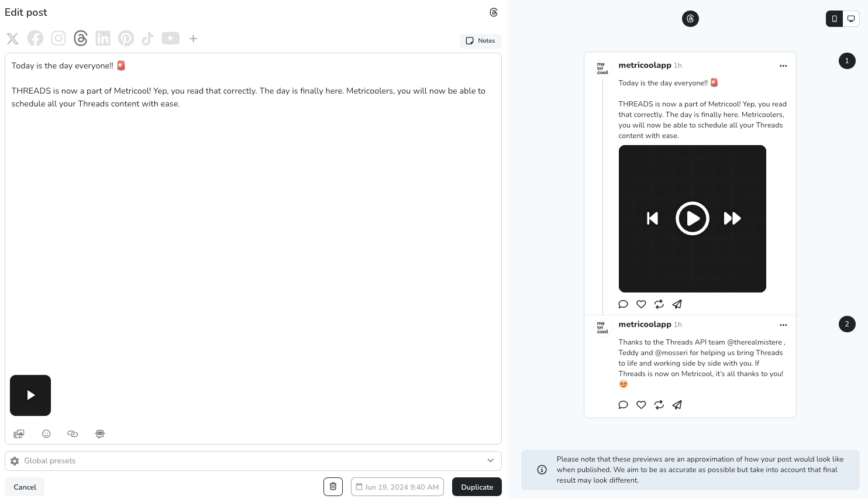Open the comment icon on the first Threads post

tap(623, 304)
